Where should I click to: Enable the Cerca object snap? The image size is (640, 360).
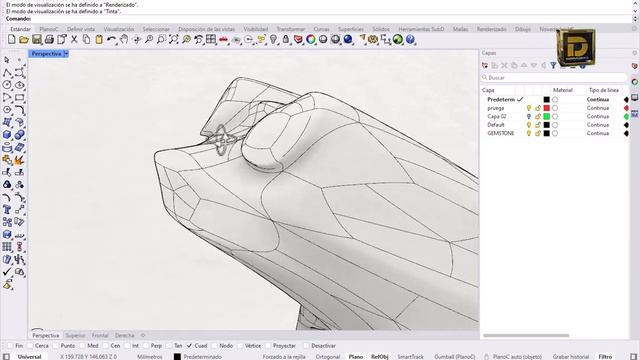(30, 346)
